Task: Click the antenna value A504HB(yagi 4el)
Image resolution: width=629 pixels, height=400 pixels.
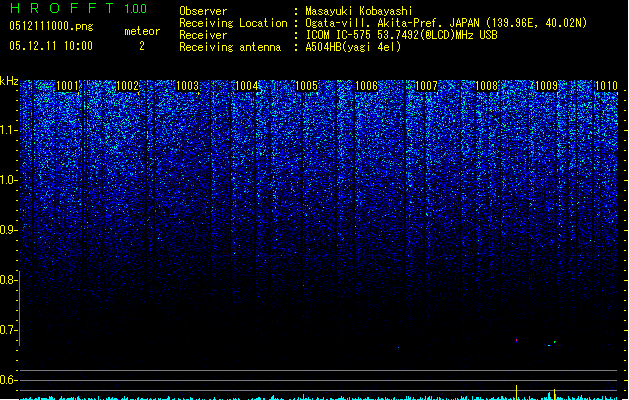Action: tap(353, 47)
